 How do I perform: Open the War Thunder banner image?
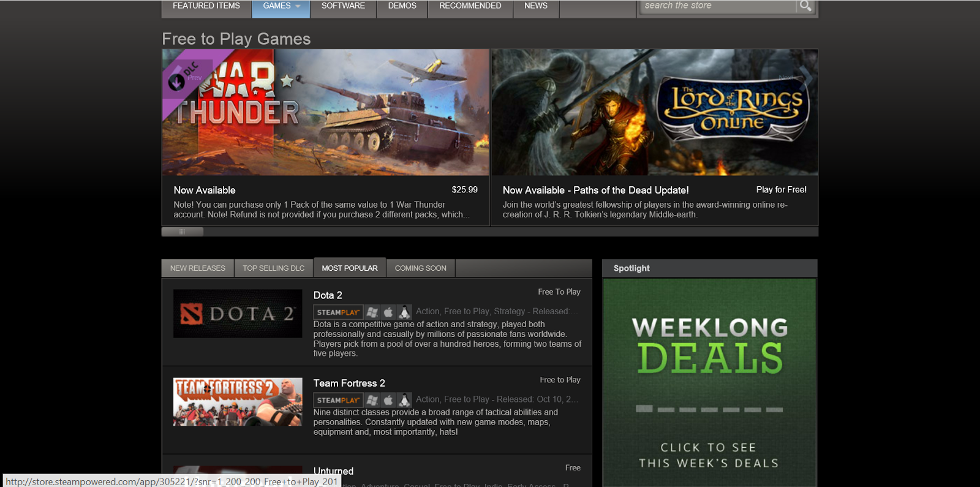325,113
